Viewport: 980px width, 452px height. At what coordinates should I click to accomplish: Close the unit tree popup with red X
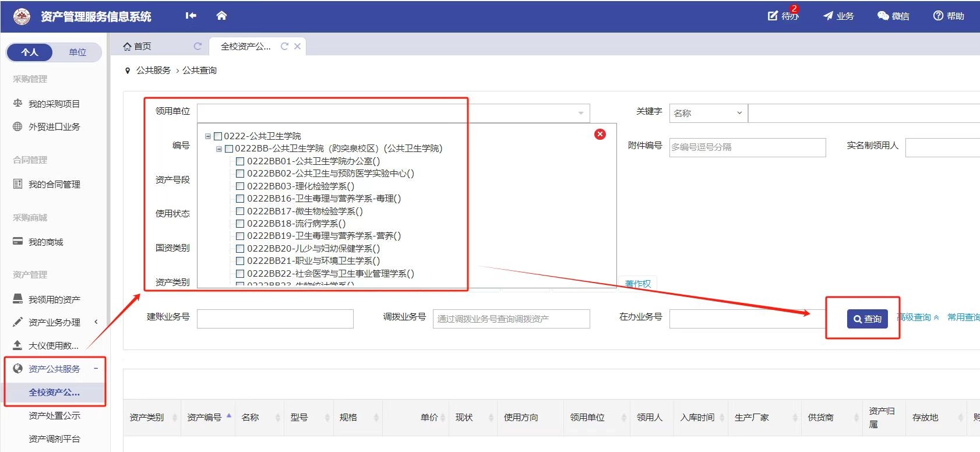(x=600, y=135)
